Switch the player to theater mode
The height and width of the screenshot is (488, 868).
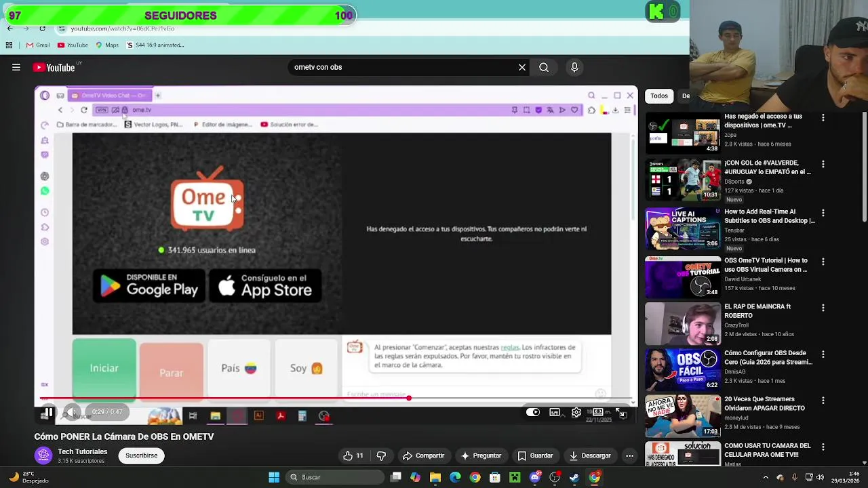598,412
